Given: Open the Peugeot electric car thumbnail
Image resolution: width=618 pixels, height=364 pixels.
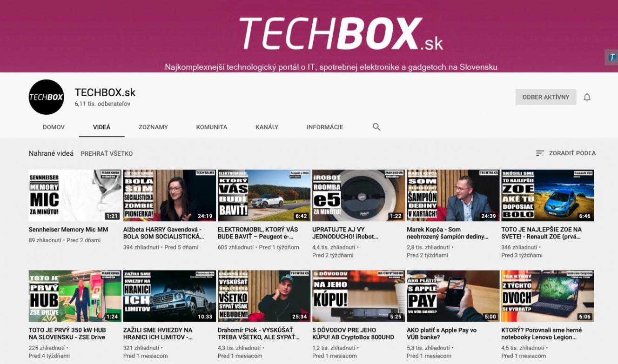Looking at the screenshot, I should pos(264,195).
